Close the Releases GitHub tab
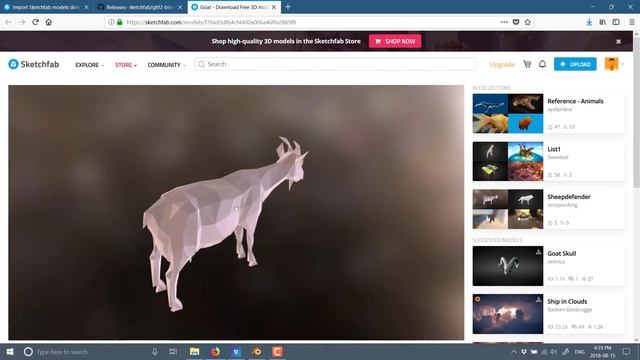This screenshot has height=360, width=640. tap(180, 7)
